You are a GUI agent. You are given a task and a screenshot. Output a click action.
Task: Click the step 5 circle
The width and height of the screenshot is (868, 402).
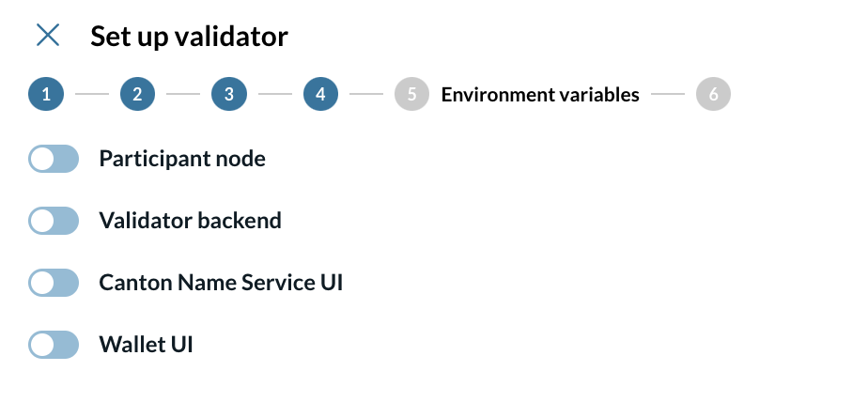click(412, 95)
